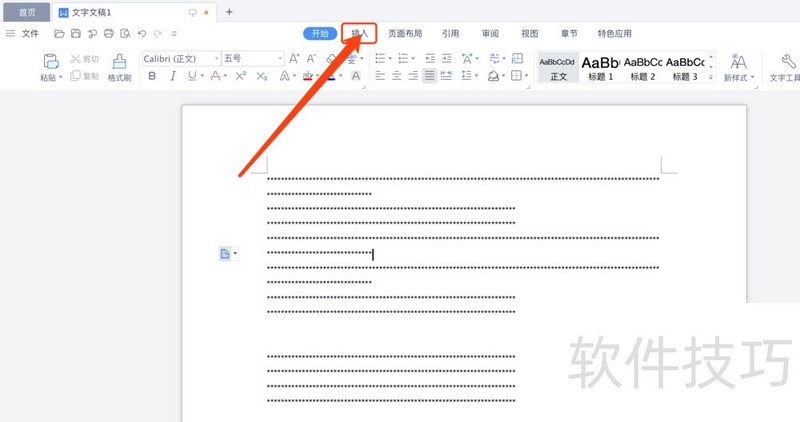Click the 复制 copy button
Screen dimensions: 800x422
[x=85, y=76]
